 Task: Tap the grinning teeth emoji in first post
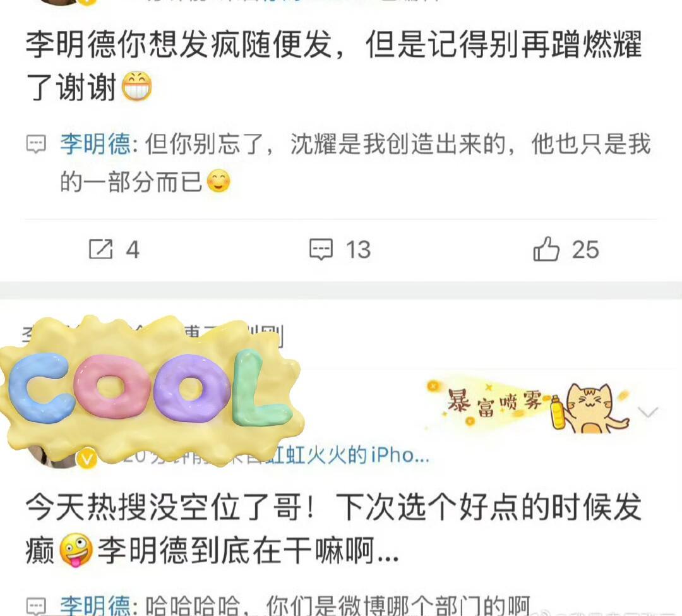point(136,86)
